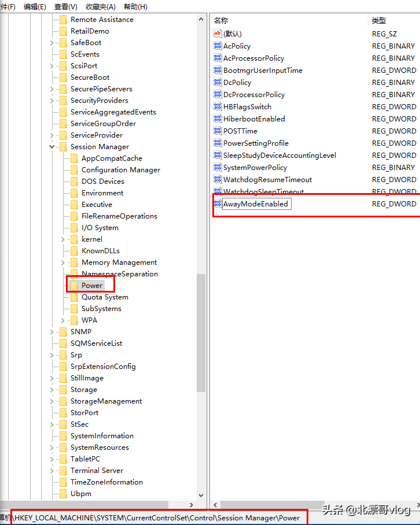Click the SystemPowerPolicy value icon
Screen dimensions: 420x525
[x=218, y=168]
